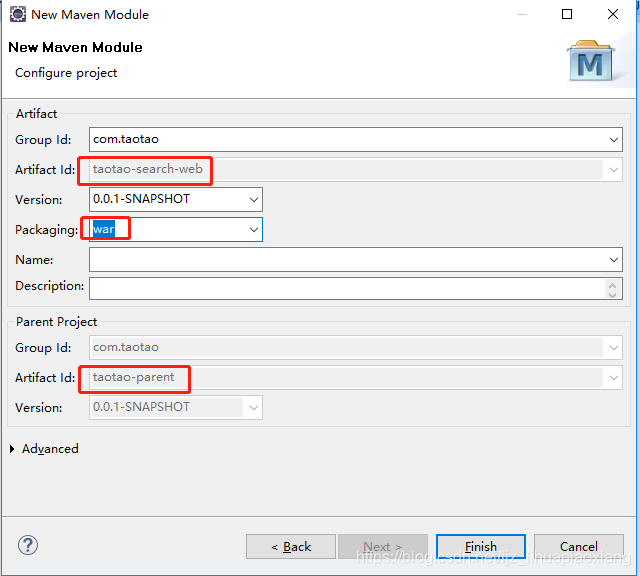Click the 'Configure project' subtitle text
Screen dimensions: 640x576
pyautogui.click(x=66, y=73)
